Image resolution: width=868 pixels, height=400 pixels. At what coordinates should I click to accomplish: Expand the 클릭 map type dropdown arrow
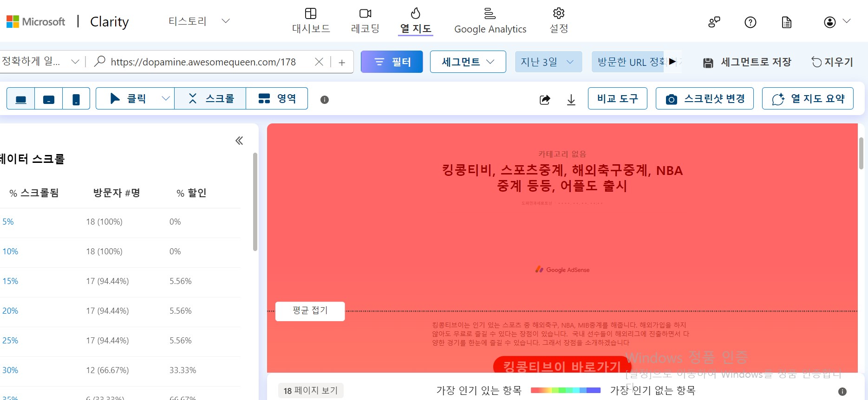[x=165, y=98]
